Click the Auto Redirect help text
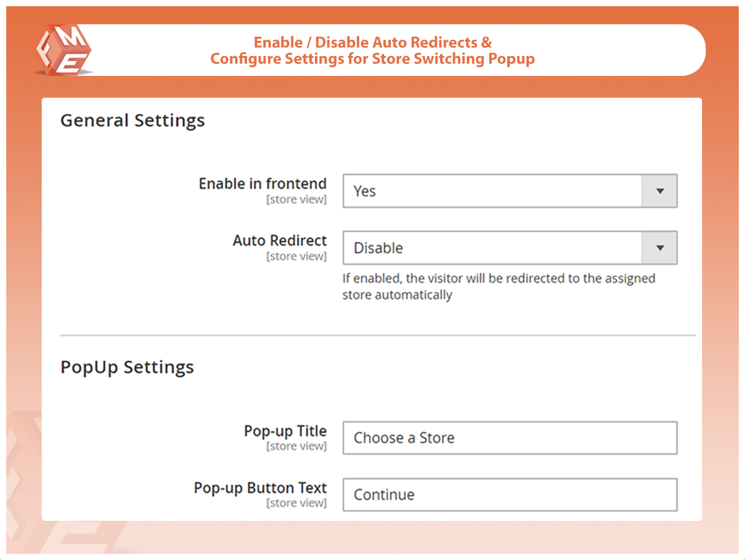The height and width of the screenshot is (560, 745). [498, 286]
